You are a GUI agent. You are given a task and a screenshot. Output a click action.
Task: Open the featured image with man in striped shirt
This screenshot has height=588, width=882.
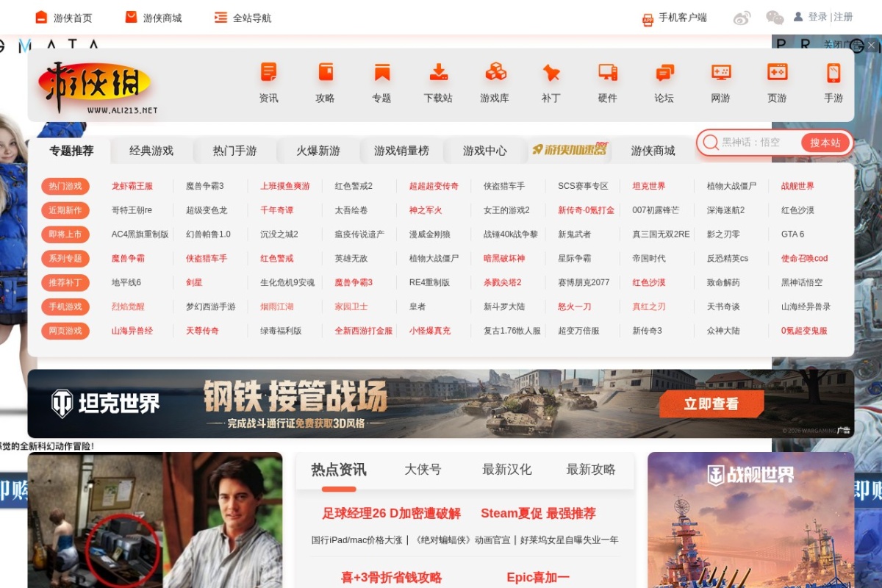[x=155, y=520]
